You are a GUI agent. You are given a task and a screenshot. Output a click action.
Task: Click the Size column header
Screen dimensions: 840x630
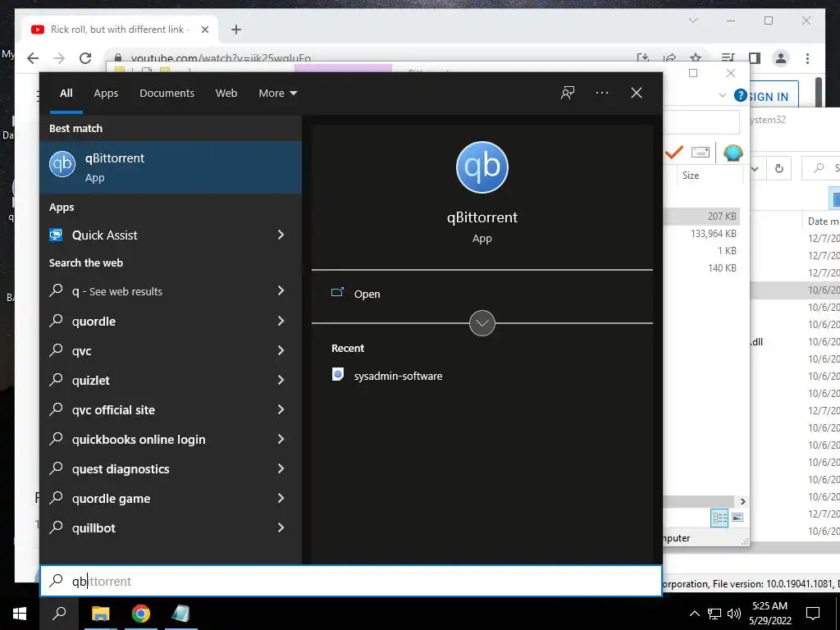pyautogui.click(x=691, y=176)
